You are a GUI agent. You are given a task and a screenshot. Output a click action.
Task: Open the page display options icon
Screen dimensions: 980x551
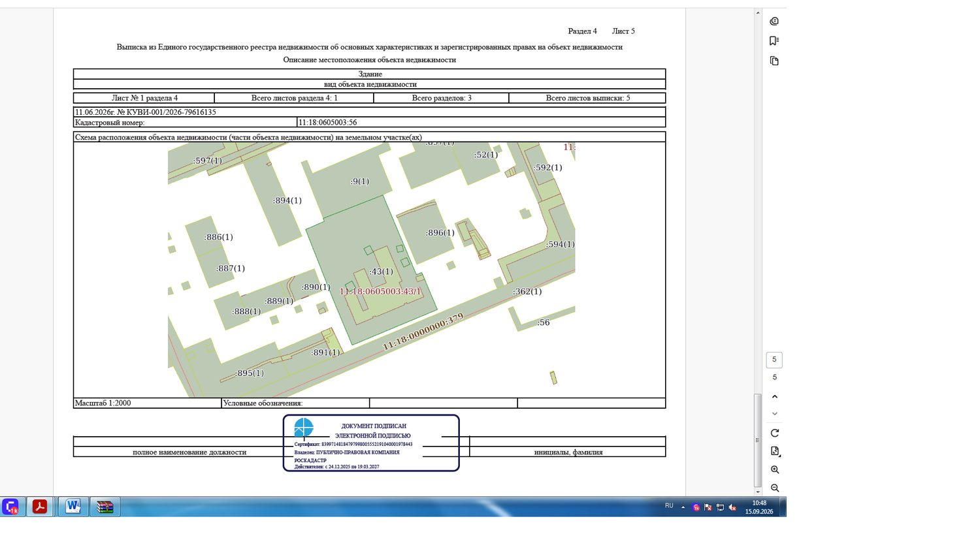tap(775, 451)
